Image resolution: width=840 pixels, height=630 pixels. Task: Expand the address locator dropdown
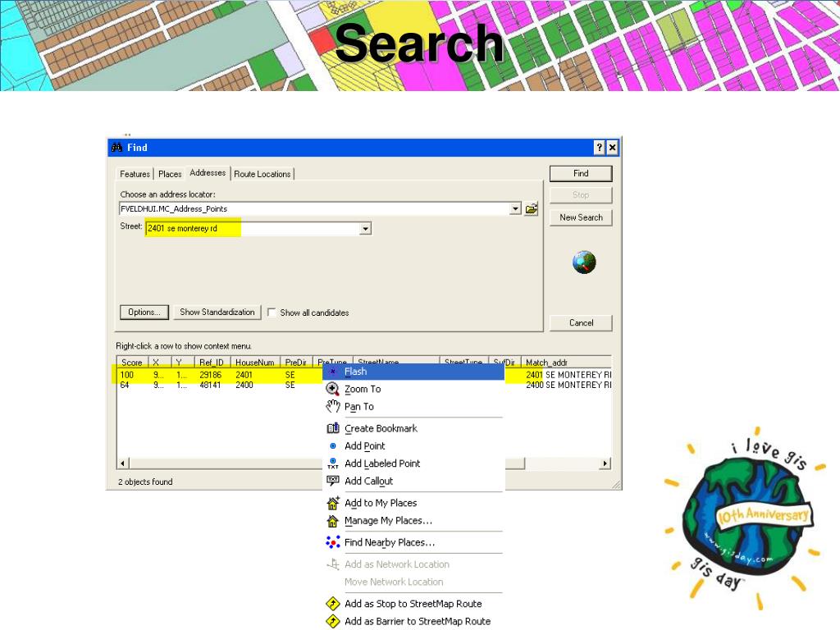tap(515, 208)
